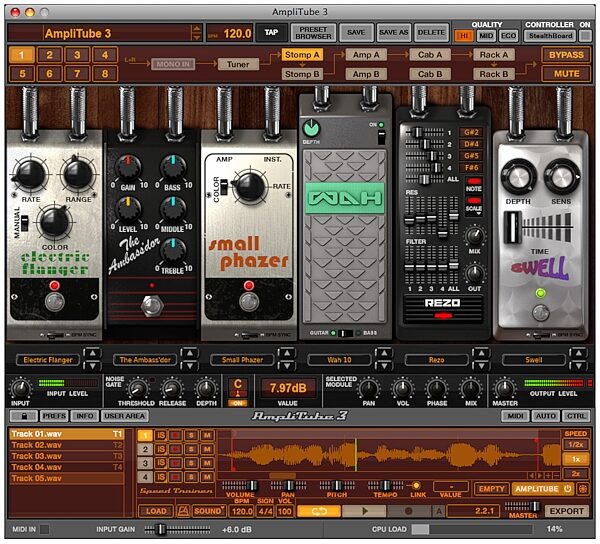Enable the loop playback button

point(319,511)
